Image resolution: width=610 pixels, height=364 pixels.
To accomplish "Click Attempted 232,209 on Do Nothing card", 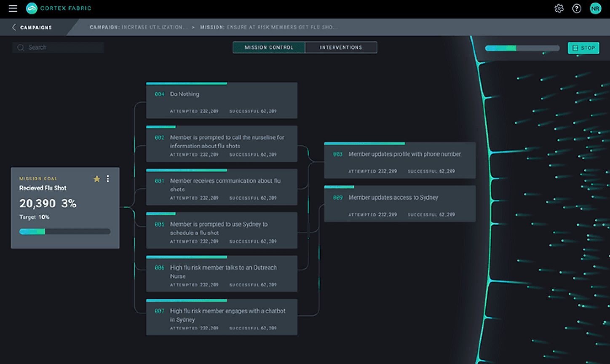I will click(x=194, y=112).
